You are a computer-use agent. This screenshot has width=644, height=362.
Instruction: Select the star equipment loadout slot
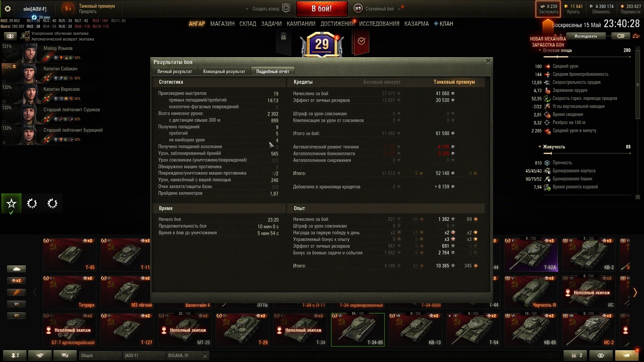coord(11,203)
